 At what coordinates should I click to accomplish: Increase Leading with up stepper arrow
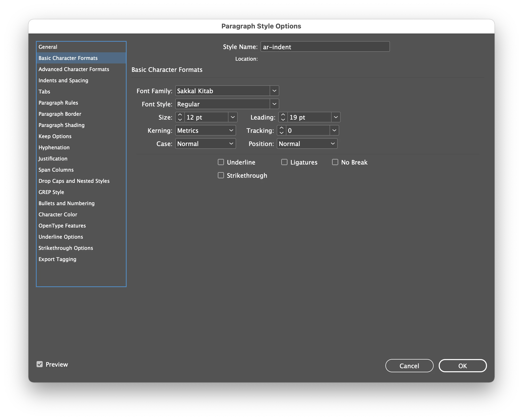point(283,115)
